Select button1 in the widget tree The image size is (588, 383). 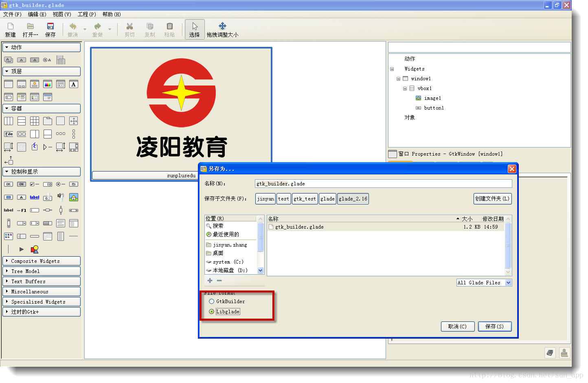tap(434, 108)
